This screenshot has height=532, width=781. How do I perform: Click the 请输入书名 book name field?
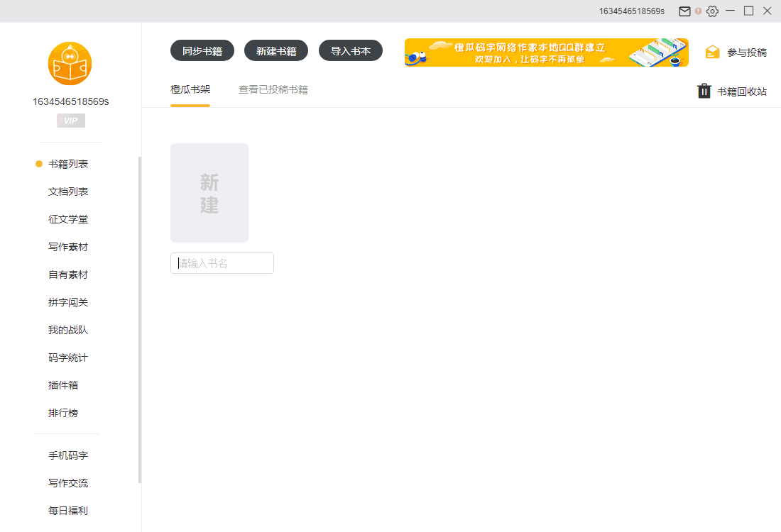pyautogui.click(x=222, y=263)
